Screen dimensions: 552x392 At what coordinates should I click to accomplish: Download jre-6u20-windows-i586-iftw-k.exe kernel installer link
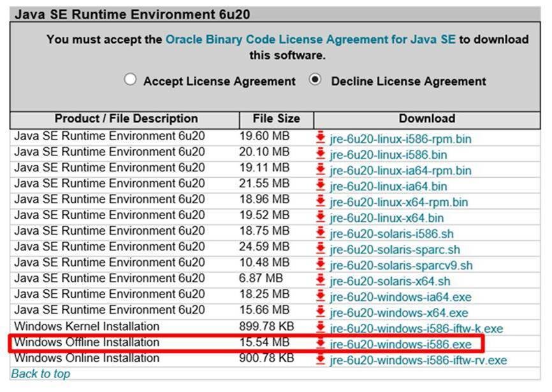click(x=416, y=329)
